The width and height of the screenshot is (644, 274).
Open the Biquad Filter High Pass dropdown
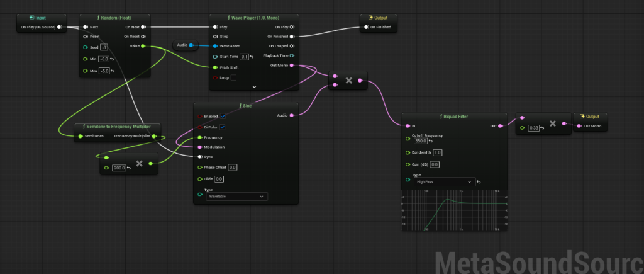[445, 181]
